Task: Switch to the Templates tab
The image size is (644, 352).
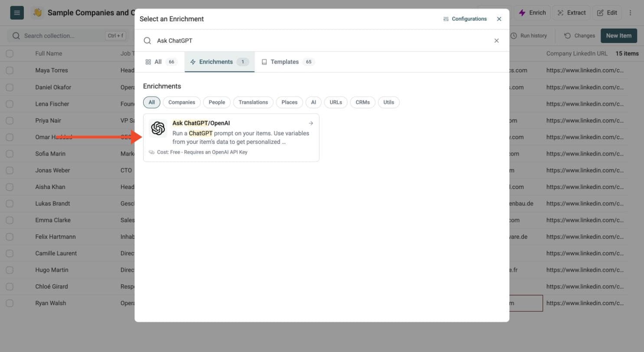Action: pyautogui.click(x=288, y=62)
